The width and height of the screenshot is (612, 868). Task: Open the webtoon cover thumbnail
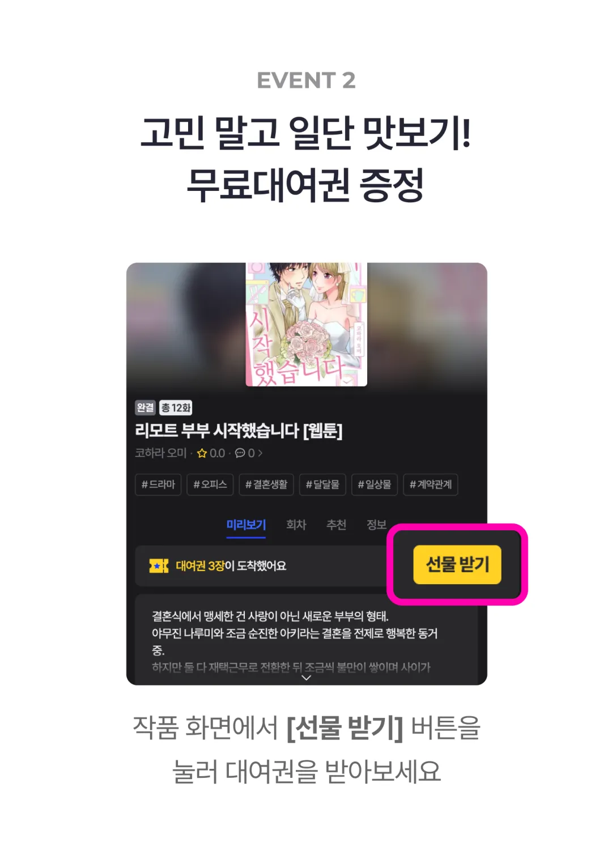click(306, 324)
